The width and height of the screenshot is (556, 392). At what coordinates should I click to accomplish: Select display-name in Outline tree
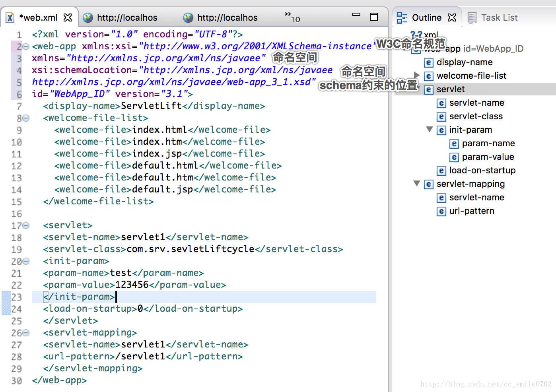coord(465,62)
